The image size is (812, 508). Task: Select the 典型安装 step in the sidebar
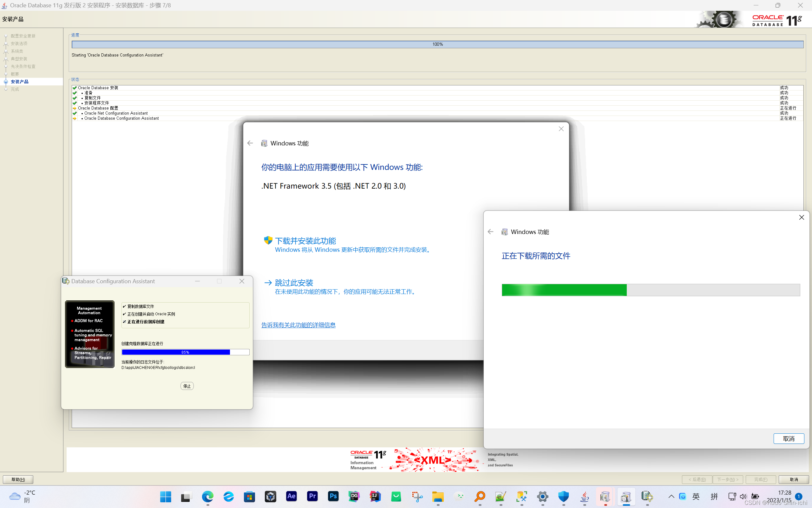point(19,59)
